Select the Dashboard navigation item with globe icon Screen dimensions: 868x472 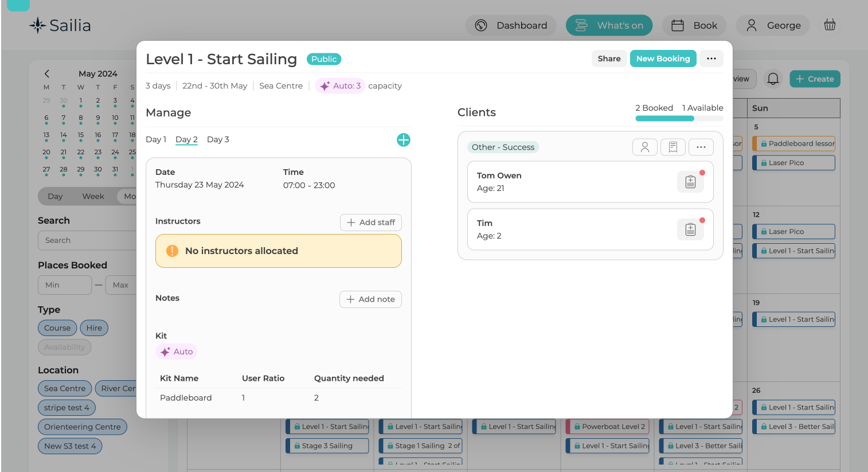(x=511, y=25)
